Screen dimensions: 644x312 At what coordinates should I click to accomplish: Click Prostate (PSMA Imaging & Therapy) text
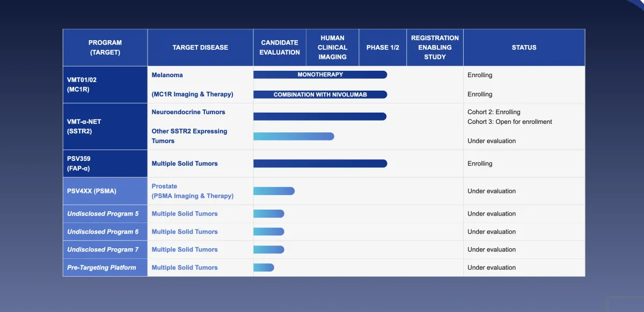pyautogui.click(x=192, y=191)
